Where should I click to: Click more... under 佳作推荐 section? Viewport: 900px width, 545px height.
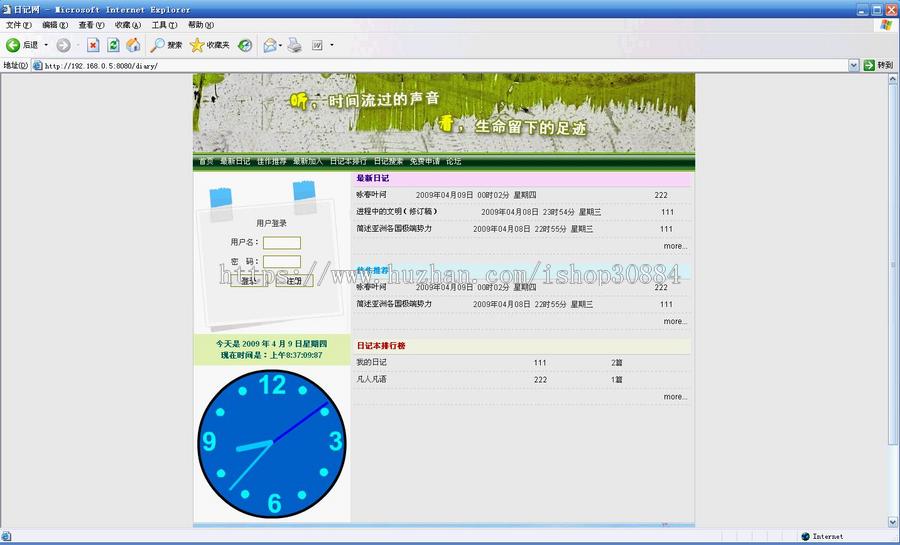675,321
